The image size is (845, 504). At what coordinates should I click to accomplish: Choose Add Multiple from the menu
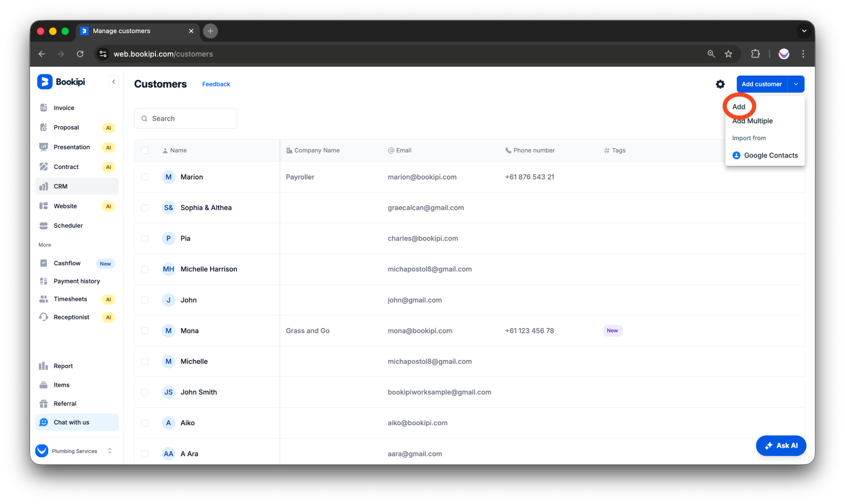pyautogui.click(x=752, y=121)
